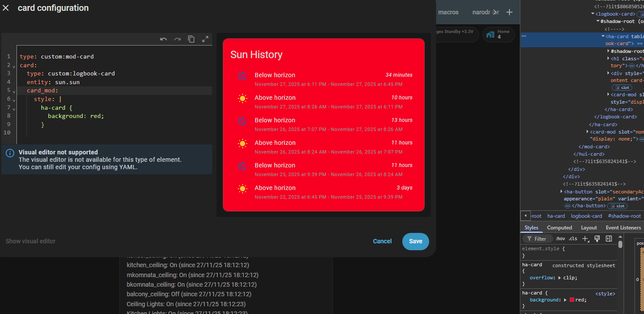Expand the h1 element node in DevTools

coord(608,58)
